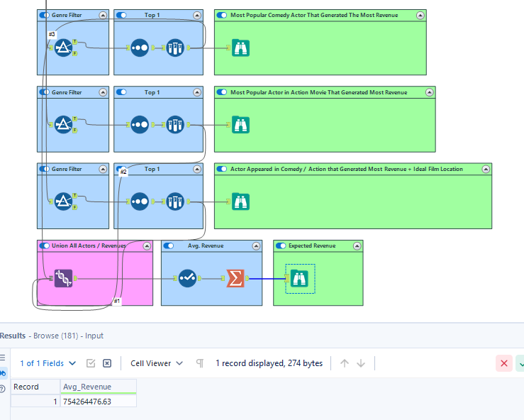This screenshot has width=524, height=420.
Task: Click the select-all fields checkmark icon in Results
Action: pos(91,363)
